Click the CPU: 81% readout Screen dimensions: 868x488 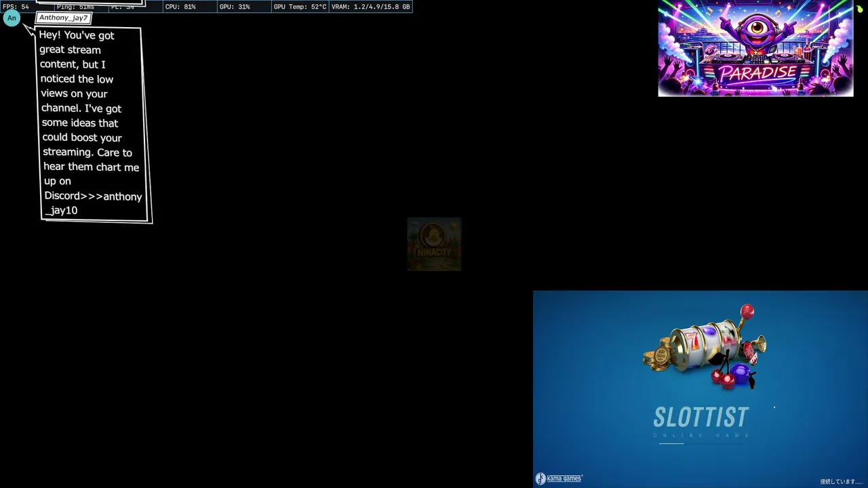(x=180, y=7)
